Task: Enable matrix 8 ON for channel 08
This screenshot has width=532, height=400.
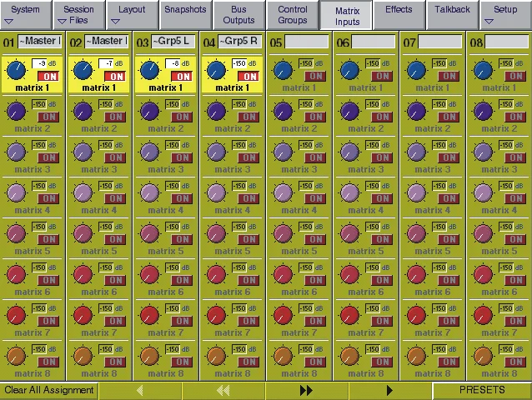Action: click(x=515, y=362)
